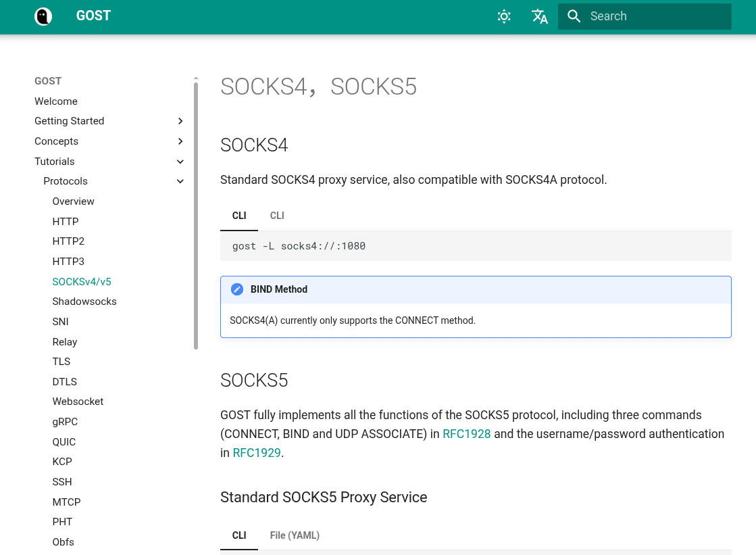Open the protocols Overview page
The width and height of the screenshot is (756, 555).
(73, 201)
